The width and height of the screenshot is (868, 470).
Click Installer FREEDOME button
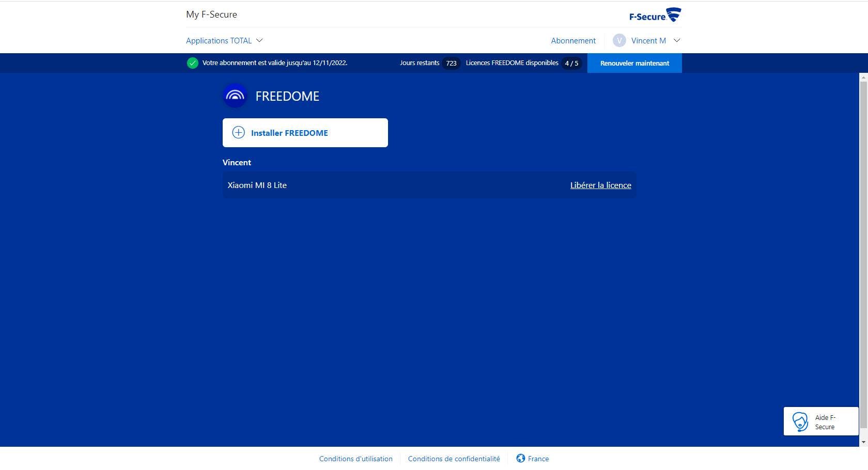pyautogui.click(x=305, y=133)
